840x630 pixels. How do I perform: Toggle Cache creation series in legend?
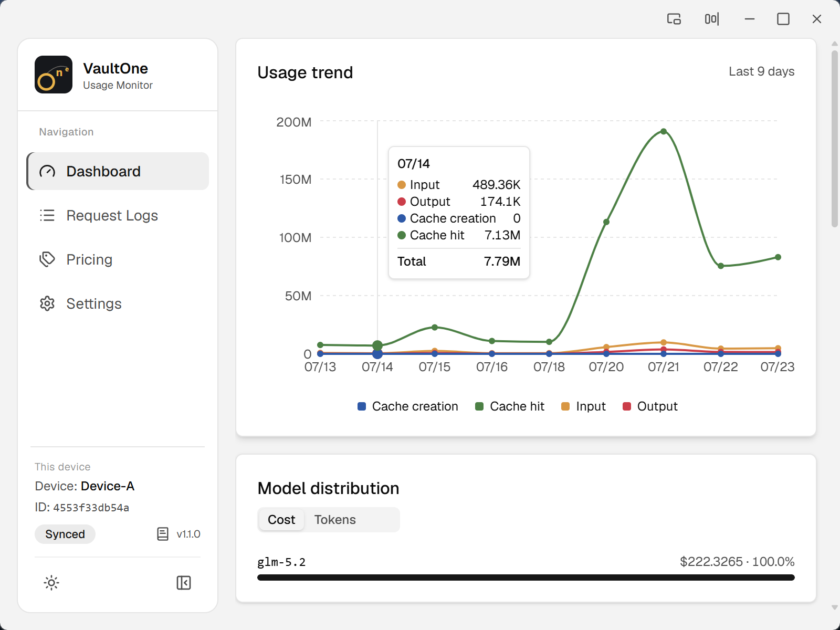click(x=408, y=406)
